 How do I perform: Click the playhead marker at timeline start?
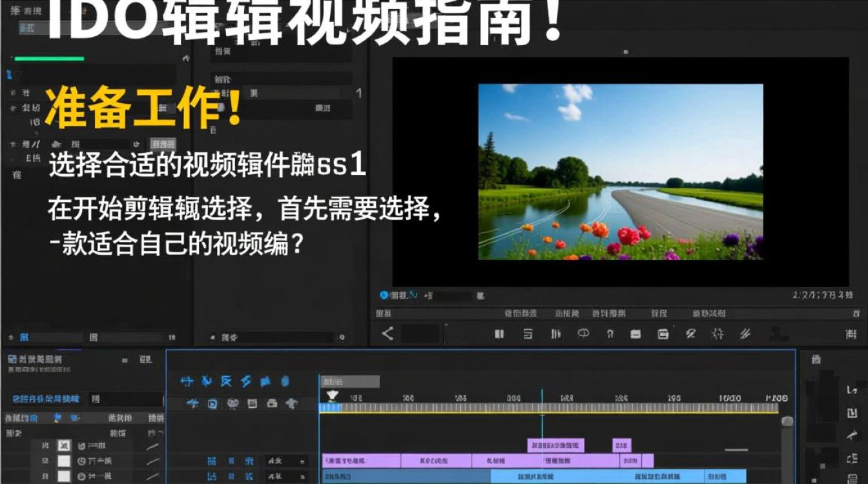pos(333,396)
